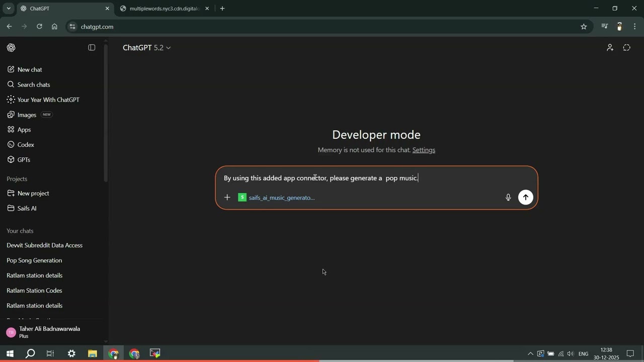Click the sidebar vertical scrollbar
This screenshot has height=362, width=644.
click(106, 113)
